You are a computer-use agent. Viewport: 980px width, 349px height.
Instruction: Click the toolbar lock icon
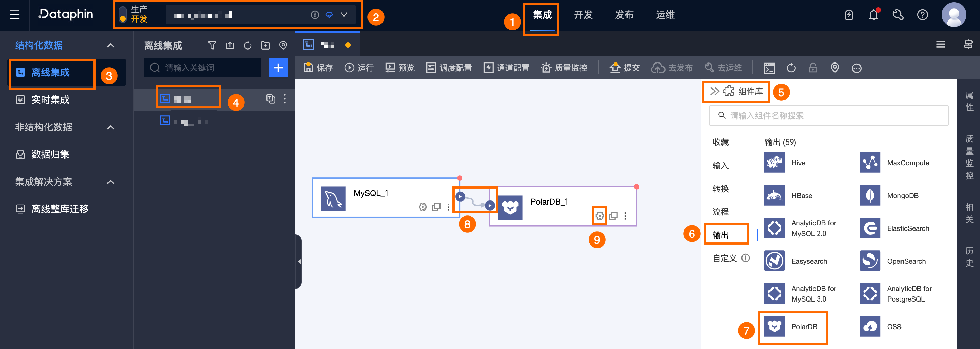click(x=813, y=68)
